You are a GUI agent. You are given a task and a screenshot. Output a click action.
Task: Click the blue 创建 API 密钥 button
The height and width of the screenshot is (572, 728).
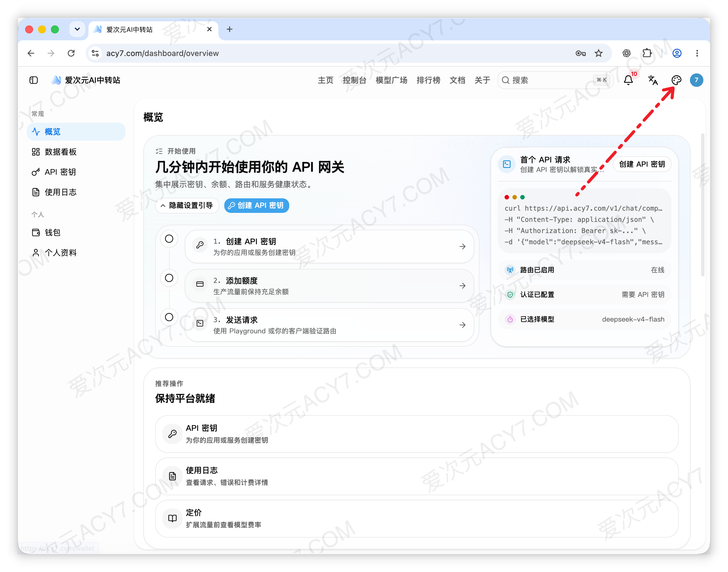coord(257,205)
